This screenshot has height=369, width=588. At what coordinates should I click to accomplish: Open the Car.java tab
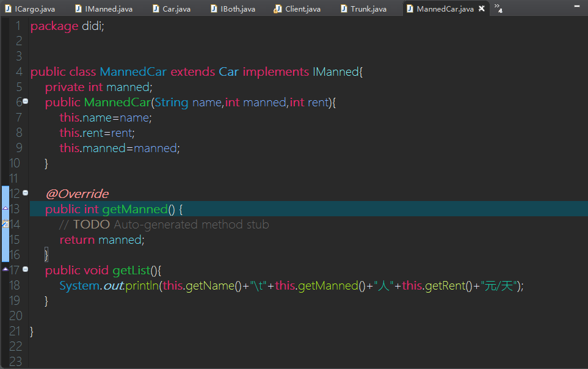tap(176, 9)
